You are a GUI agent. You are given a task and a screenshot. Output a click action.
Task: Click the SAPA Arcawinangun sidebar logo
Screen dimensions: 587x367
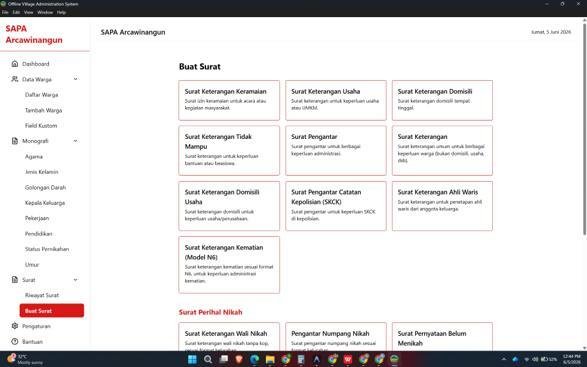[x=34, y=34]
